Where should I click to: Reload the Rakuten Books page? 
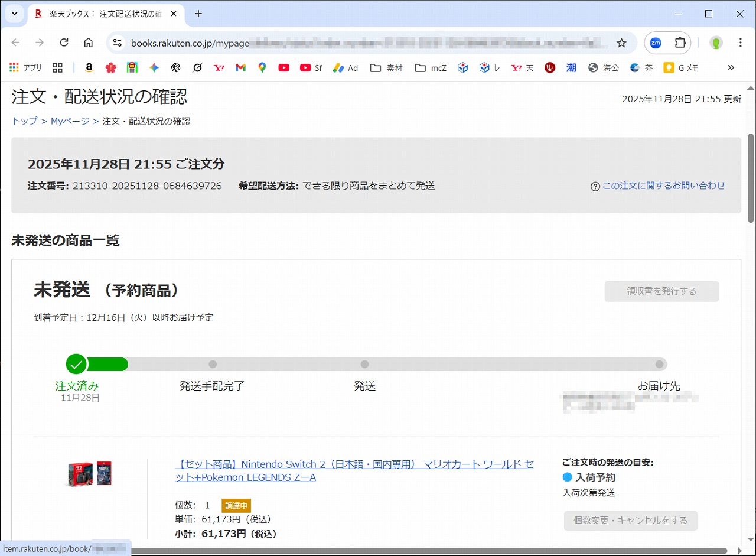tap(64, 43)
